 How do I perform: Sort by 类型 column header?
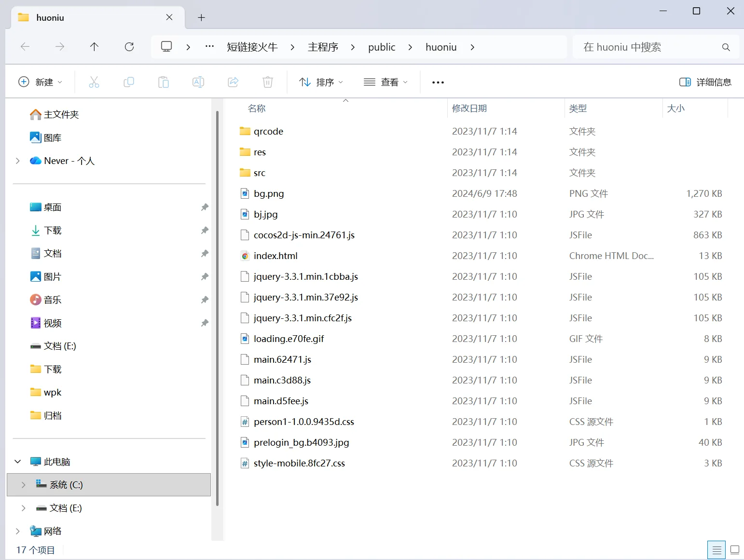coord(614,108)
